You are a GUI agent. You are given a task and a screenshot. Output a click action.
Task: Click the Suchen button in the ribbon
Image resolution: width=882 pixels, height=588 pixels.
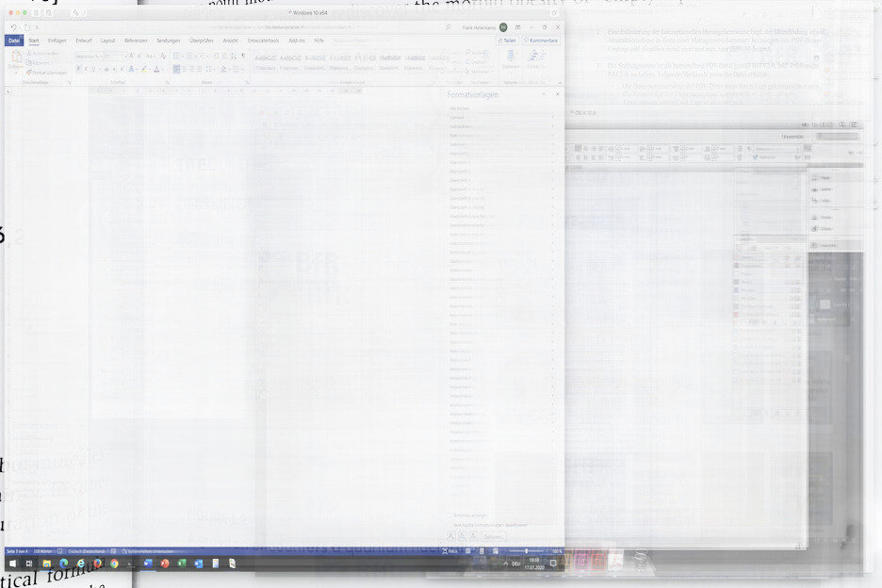coord(476,53)
